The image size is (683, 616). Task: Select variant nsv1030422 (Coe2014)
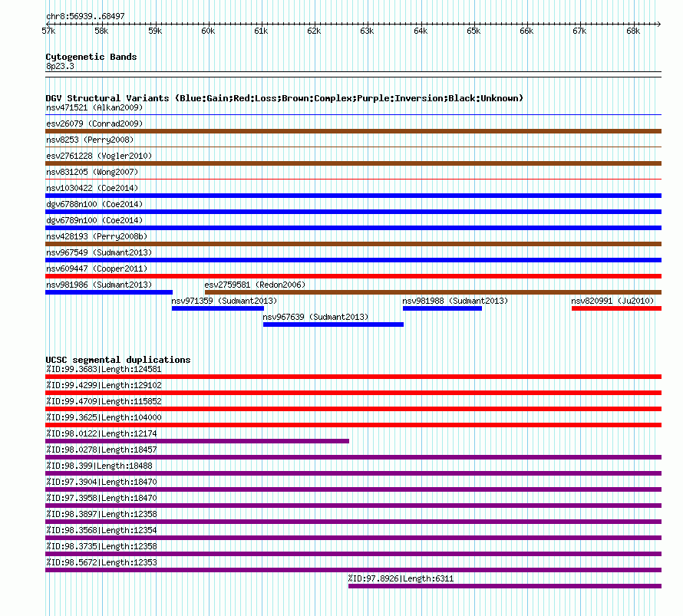click(92, 188)
